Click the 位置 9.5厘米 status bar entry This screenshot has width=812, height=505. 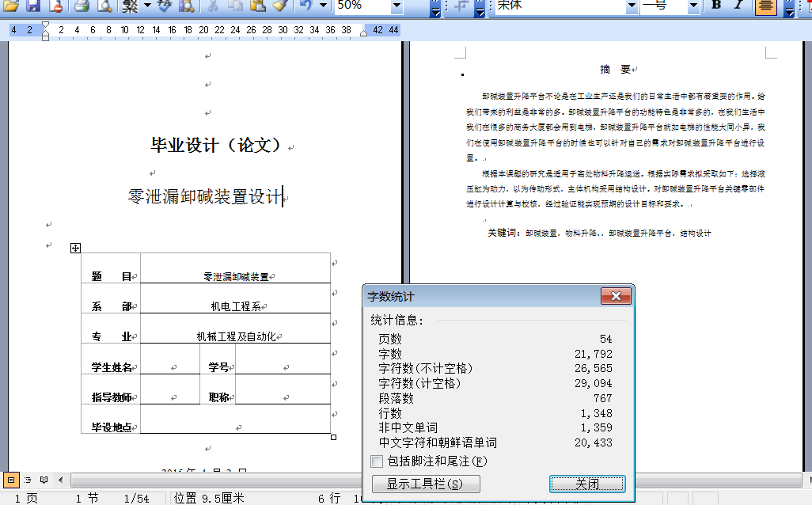coord(209,498)
